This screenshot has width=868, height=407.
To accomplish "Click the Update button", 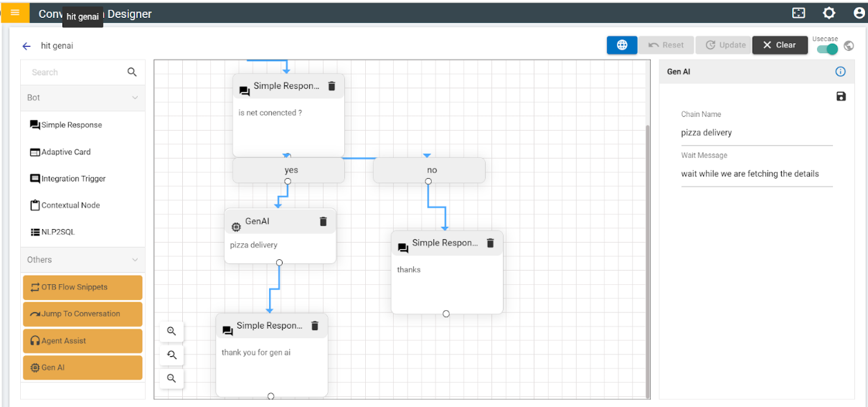I will coord(723,45).
